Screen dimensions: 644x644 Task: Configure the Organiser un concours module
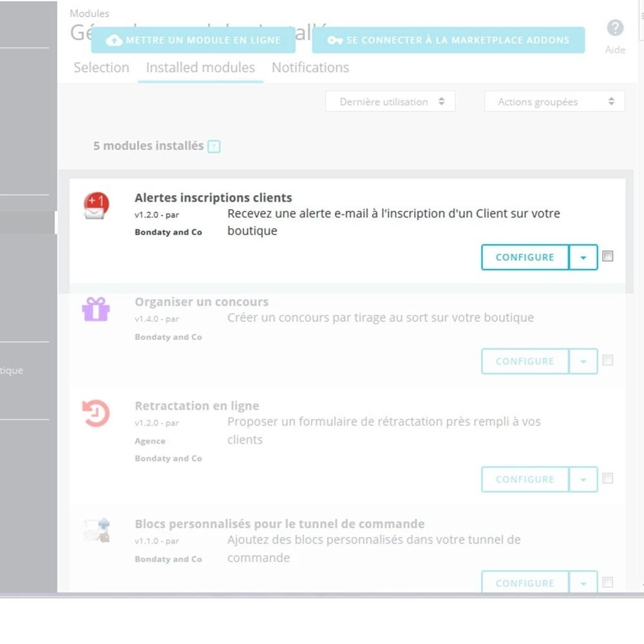tap(525, 361)
